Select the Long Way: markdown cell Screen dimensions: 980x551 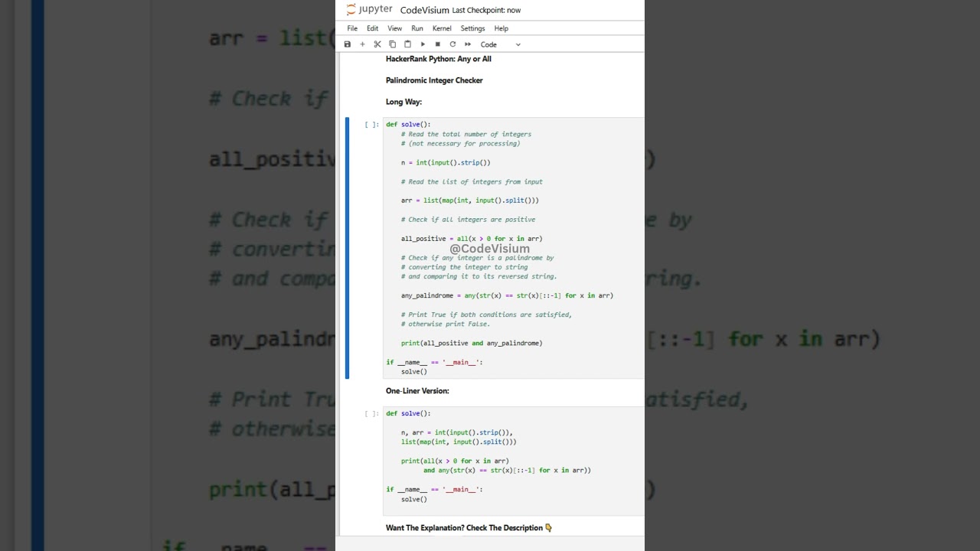click(x=403, y=102)
